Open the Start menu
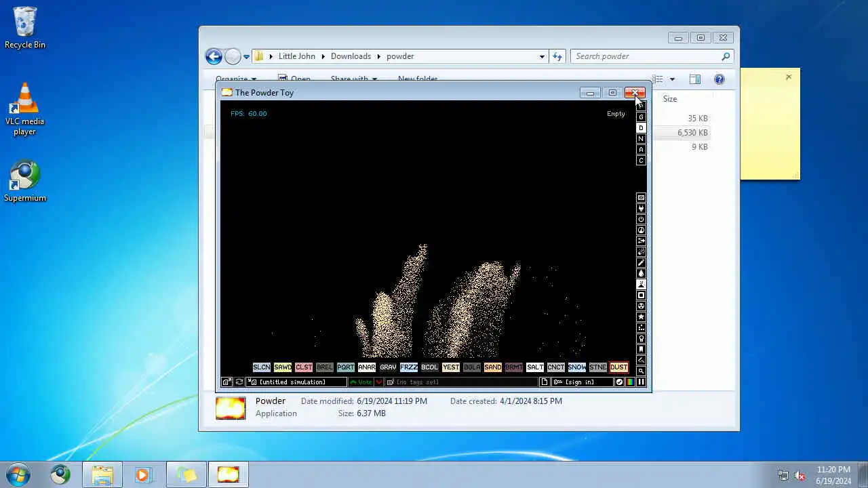Screen dimensions: 868x488 (x=18, y=474)
